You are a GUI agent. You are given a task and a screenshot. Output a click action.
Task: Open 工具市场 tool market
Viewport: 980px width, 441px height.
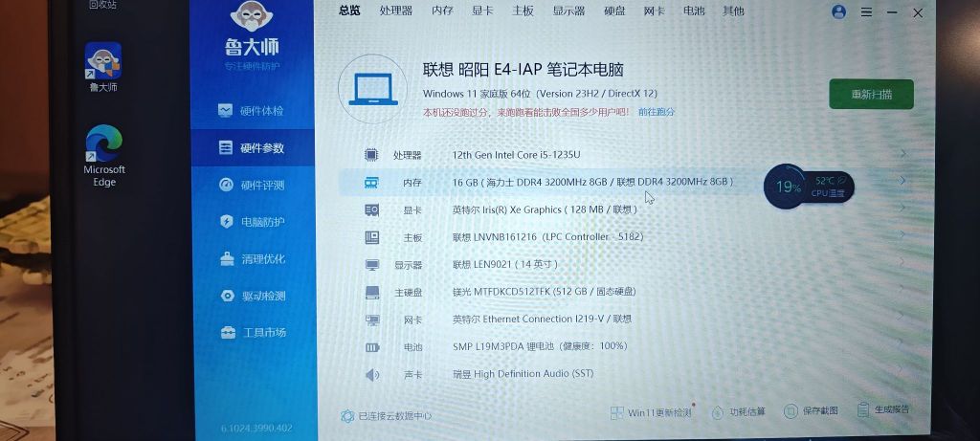(x=252, y=332)
